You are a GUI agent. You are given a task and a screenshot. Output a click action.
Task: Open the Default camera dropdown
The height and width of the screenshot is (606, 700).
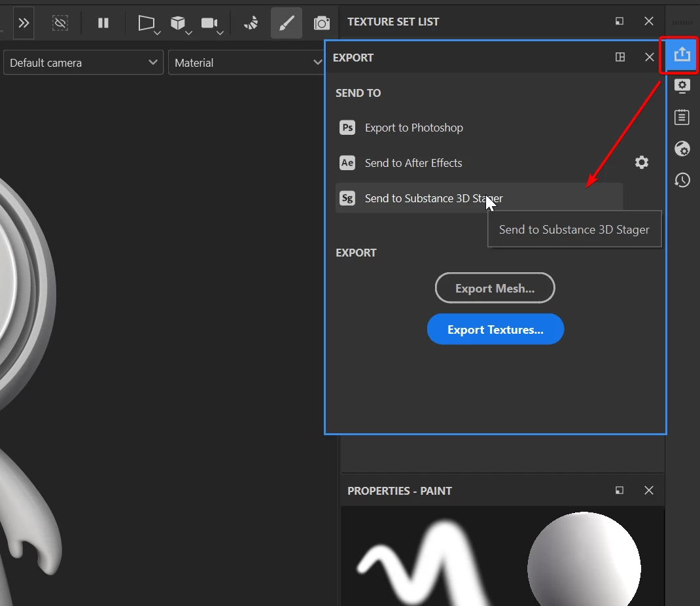tap(84, 63)
